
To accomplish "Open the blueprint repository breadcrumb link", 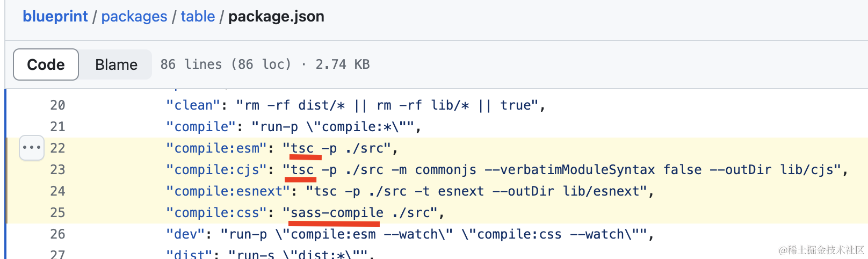I will tap(55, 16).
